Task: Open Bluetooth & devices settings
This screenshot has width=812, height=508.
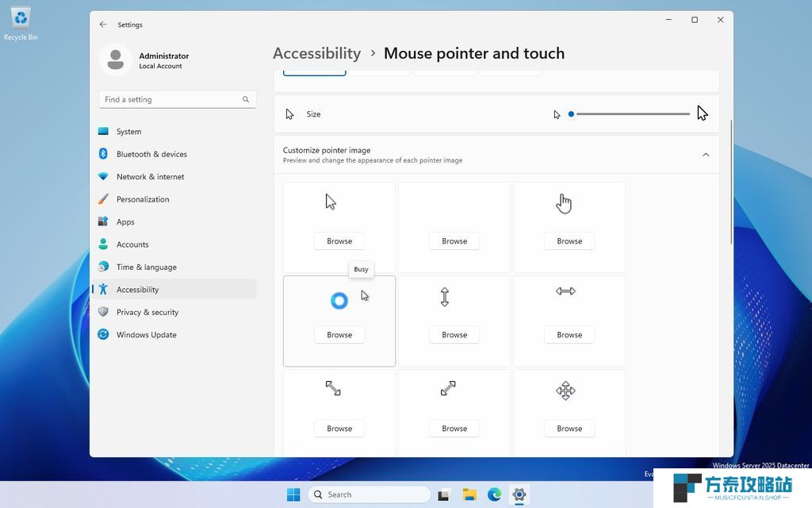Action: (174, 154)
